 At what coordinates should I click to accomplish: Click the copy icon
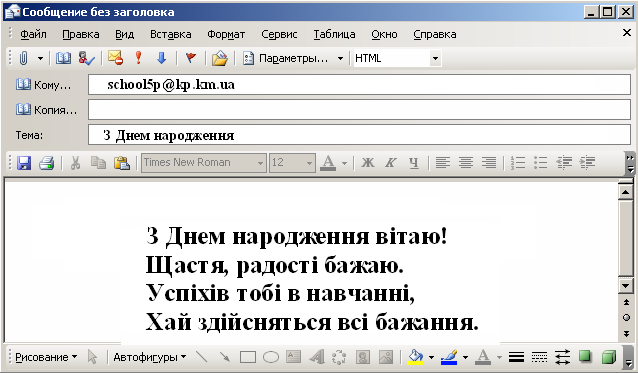click(98, 163)
